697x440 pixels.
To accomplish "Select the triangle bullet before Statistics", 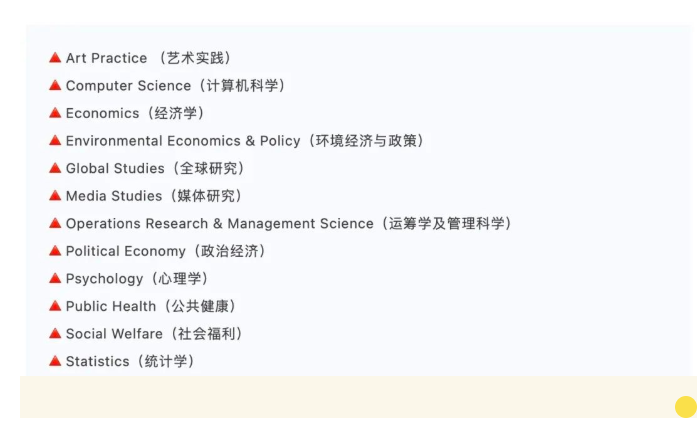I will click(55, 361).
